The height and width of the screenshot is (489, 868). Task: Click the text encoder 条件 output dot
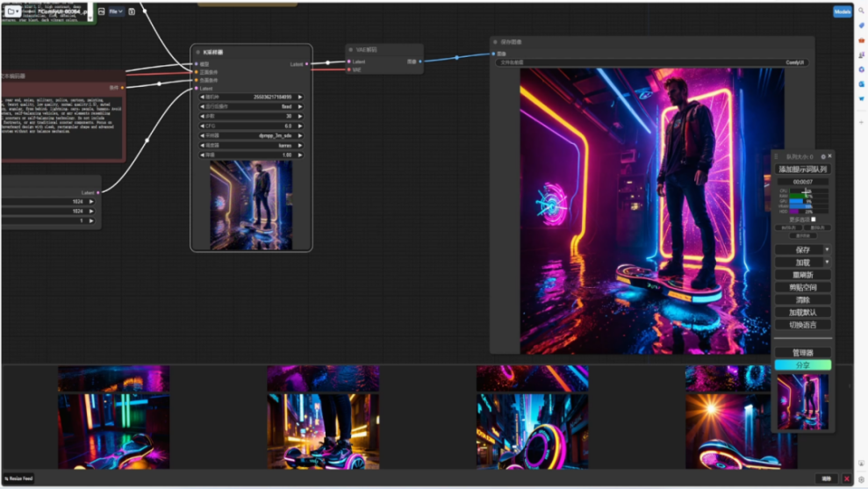122,88
